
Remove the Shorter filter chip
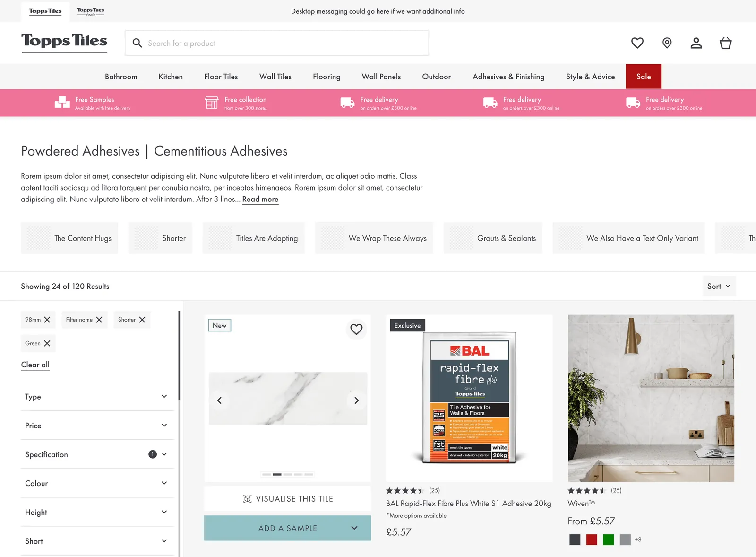click(142, 320)
